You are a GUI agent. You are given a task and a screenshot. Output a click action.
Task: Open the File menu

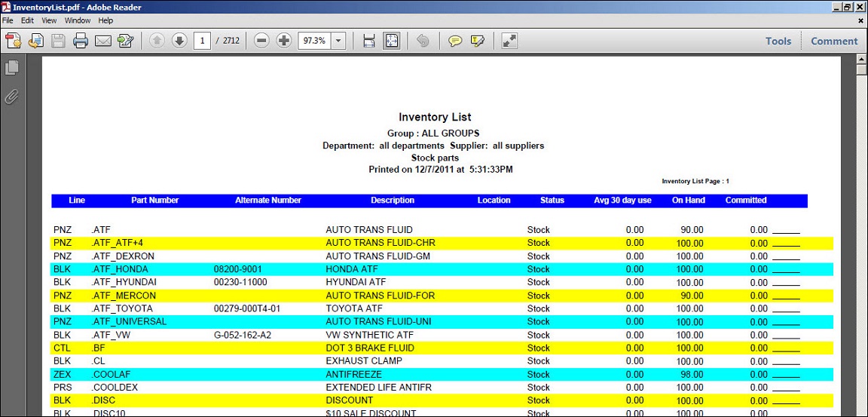(x=7, y=20)
